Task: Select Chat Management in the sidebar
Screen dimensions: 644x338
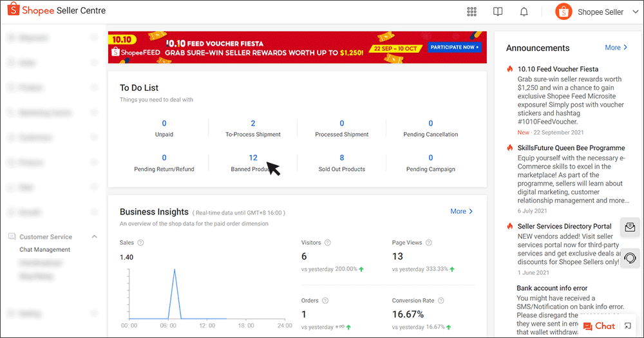Action: click(44, 250)
